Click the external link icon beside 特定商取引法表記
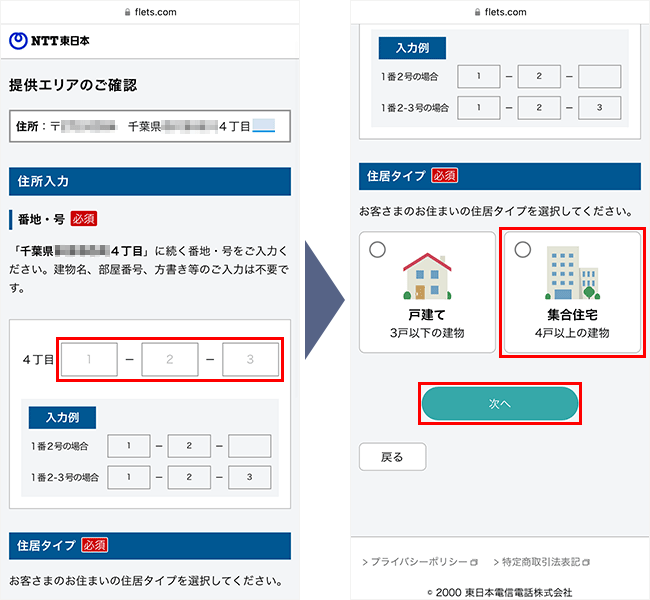This screenshot has height=600, width=650. 586,562
